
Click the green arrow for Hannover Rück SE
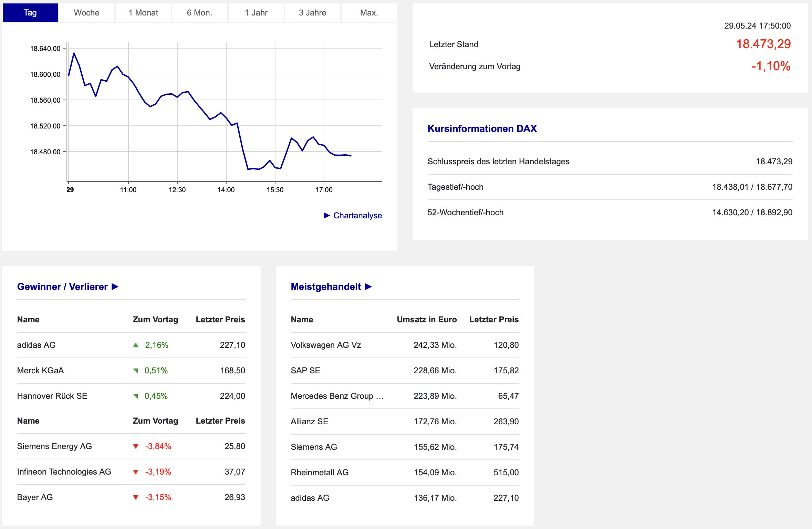click(136, 396)
